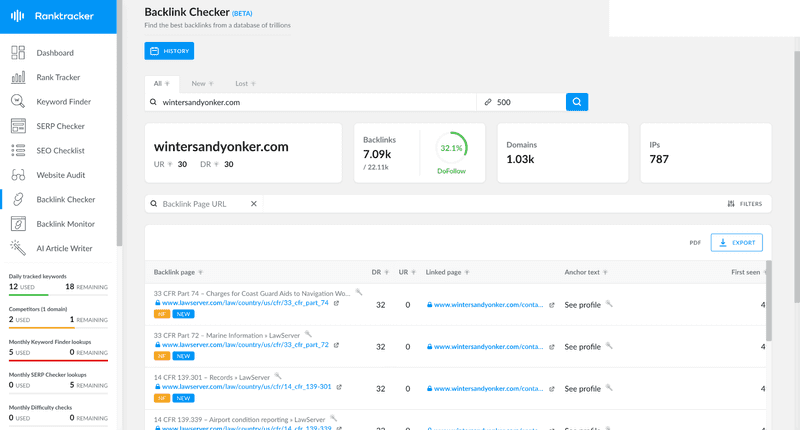Click Daily tracked keywords usage bar
800x430 pixels.
click(x=58, y=295)
